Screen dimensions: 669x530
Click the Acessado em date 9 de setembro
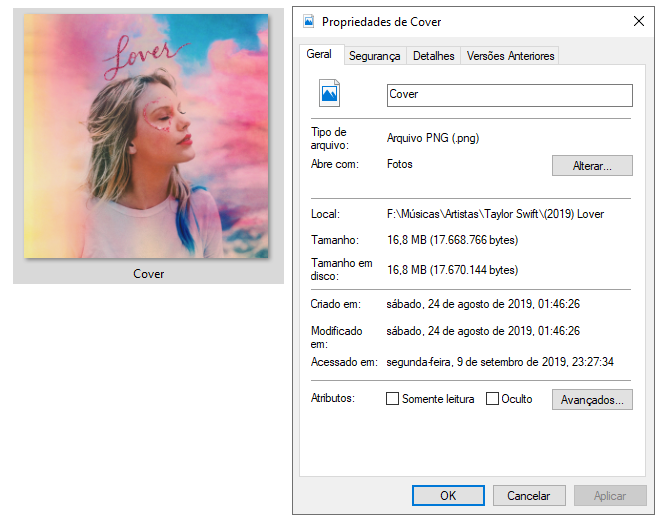pyautogui.click(x=500, y=362)
